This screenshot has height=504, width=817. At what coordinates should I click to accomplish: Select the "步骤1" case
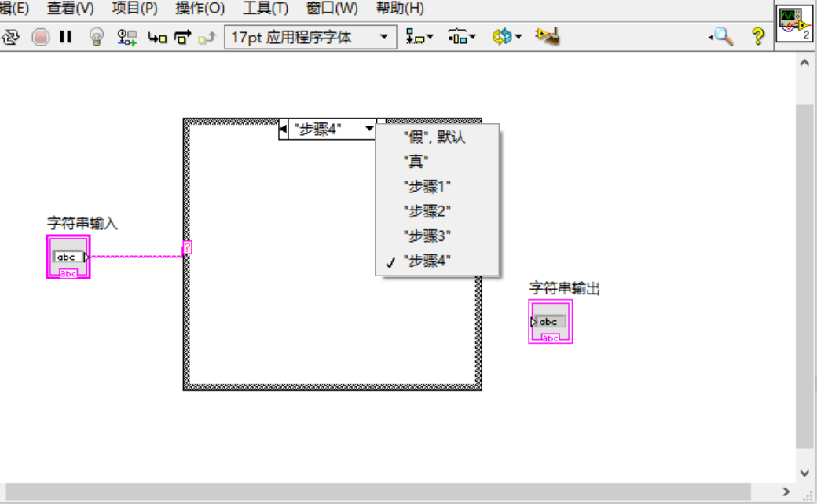pos(437,186)
